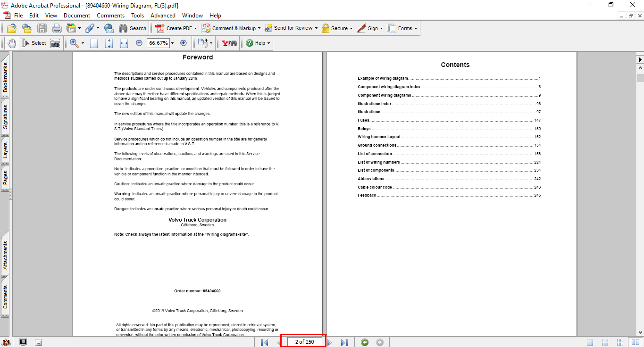Click the Create PDF button
Viewport: 644px width, 347px height.
point(174,28)
